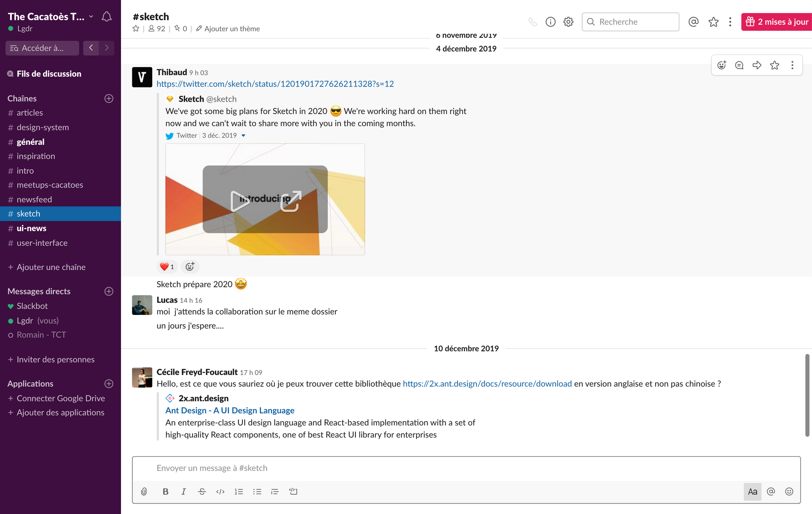This screenshot has width=812, height=514.
Task: Click Ajouter un thème to edit topic
Action: (228, 28)
